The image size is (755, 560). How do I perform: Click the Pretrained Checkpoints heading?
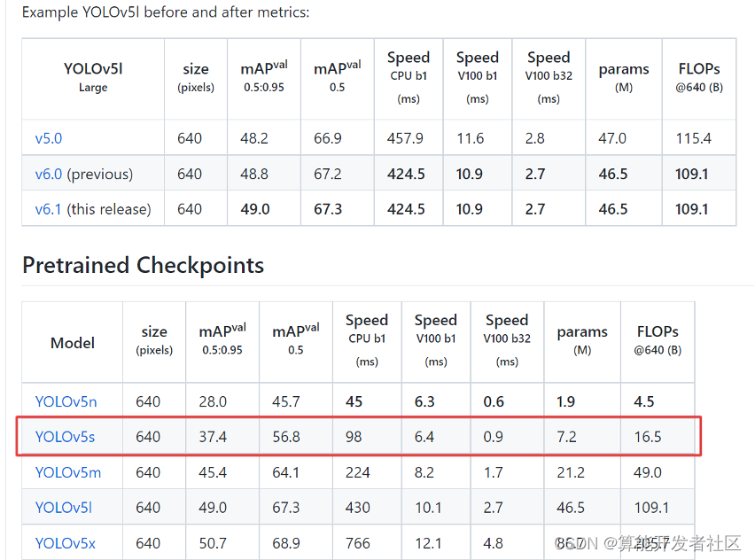tap(143, 265)
